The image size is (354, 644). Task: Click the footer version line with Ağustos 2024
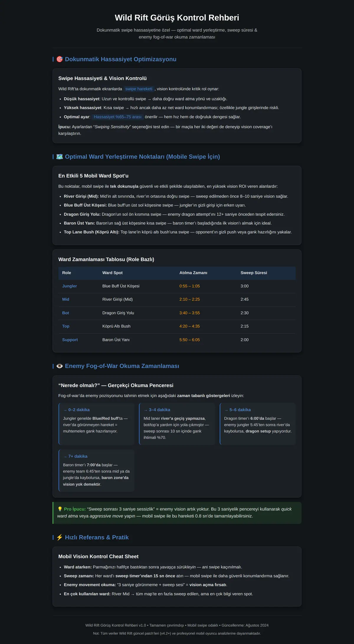click(177, 625)
